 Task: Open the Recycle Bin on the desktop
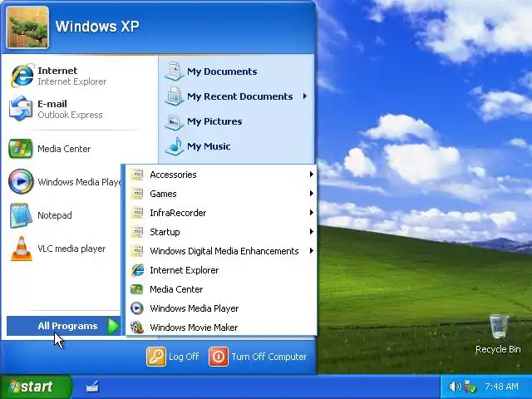(x=499, y=326)
